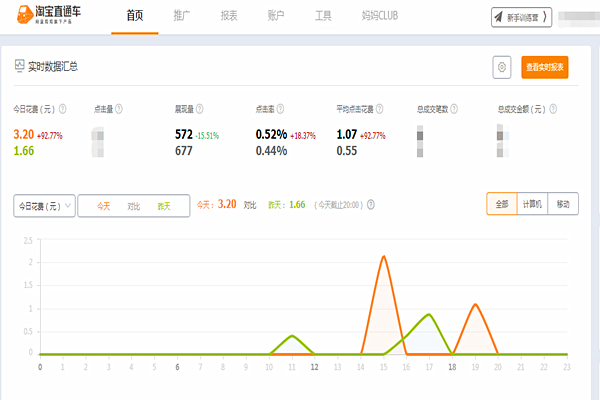
Task: Click 查看实时报表 orange button
Action: point(545,67)
